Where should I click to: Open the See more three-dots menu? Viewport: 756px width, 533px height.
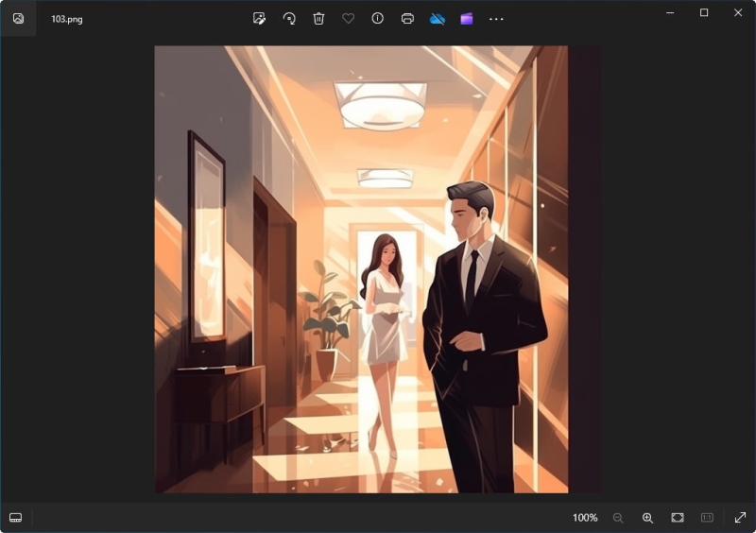pos(496,18)
